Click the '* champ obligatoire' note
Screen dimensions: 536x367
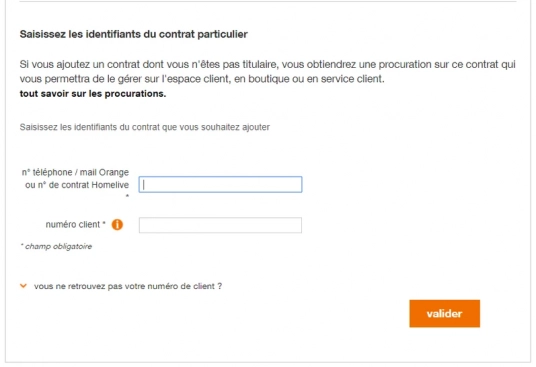[x=56, y=246]
